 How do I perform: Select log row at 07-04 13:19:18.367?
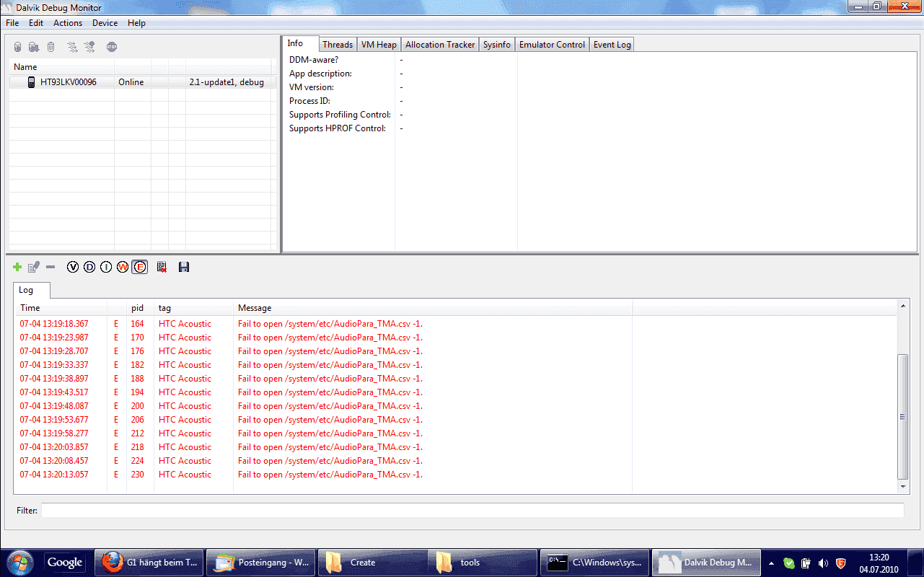pos(457,324)
